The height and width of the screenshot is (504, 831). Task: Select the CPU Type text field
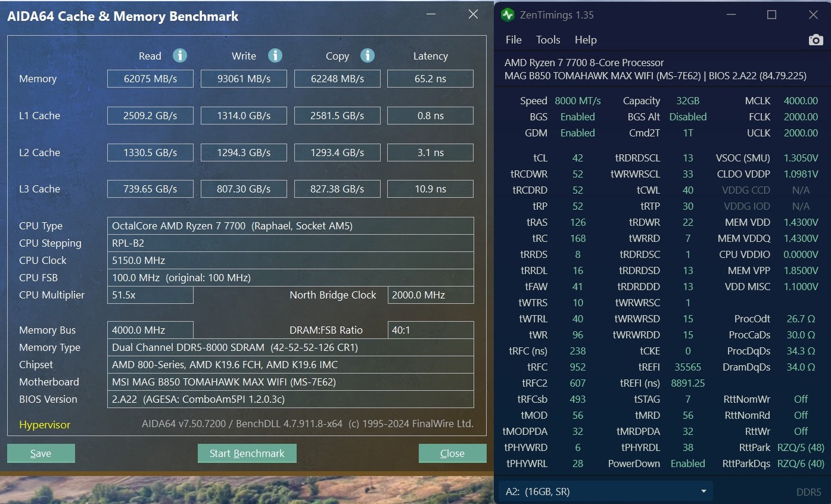[x=290, y=226]
